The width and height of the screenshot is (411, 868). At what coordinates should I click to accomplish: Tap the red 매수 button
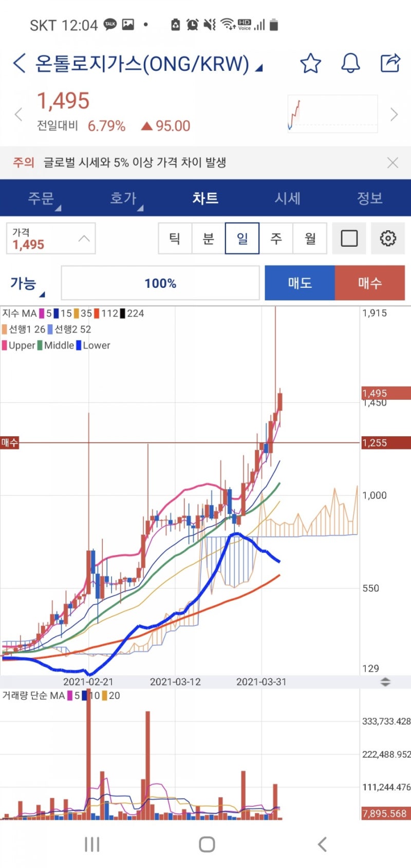[x=370, y=283]
